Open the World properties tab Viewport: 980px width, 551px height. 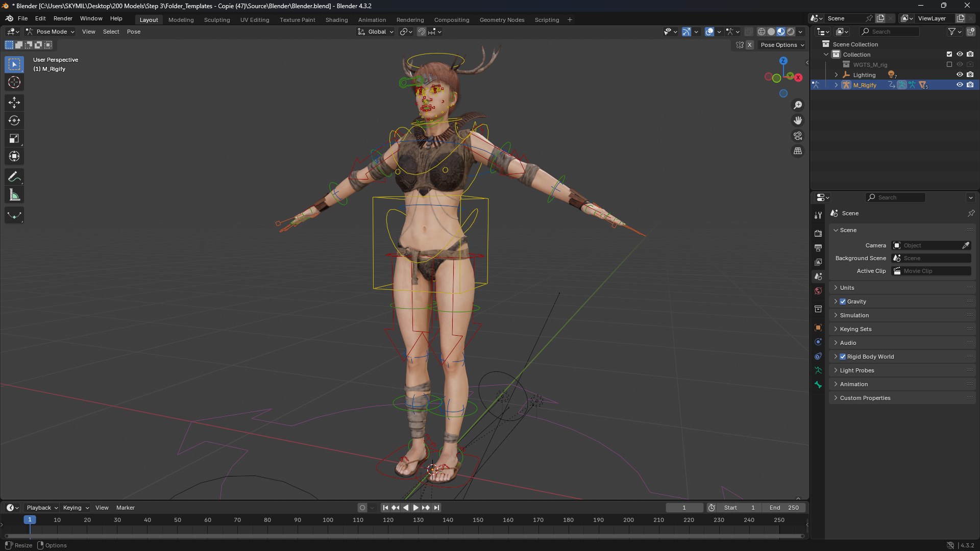tap(818, 291)
